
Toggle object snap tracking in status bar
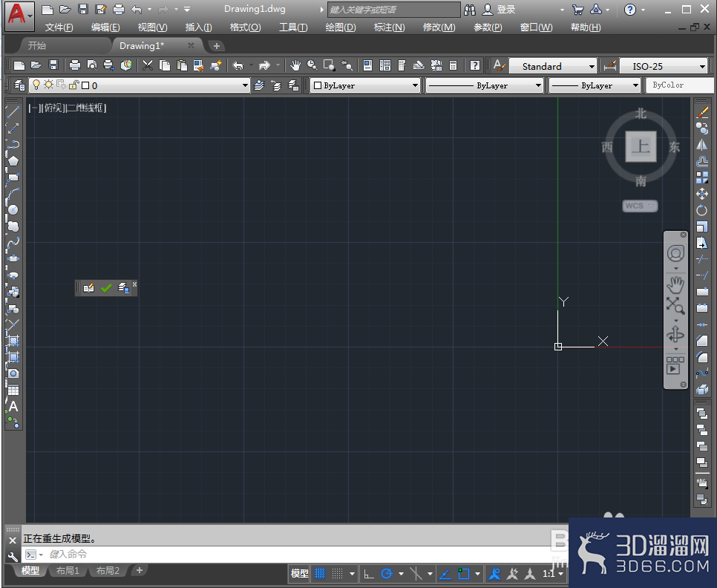coord(445,573)
